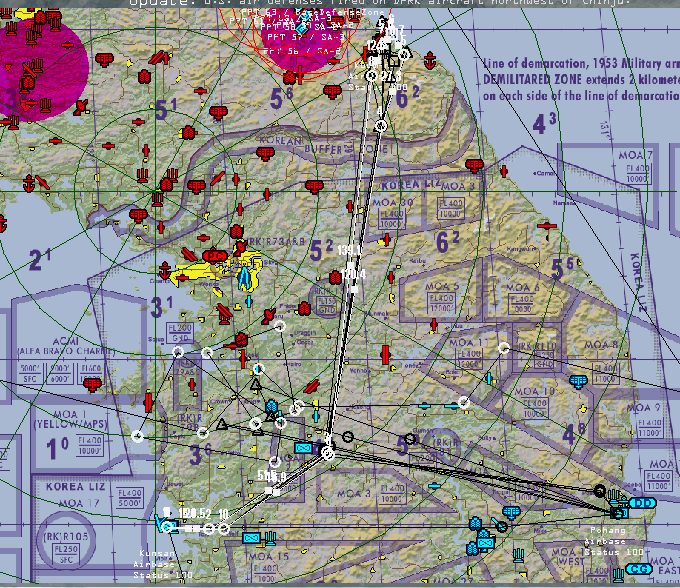Screen dimensions: 680x588
Task: Click the 139.1 waypoint label
Action: [350, 250]
